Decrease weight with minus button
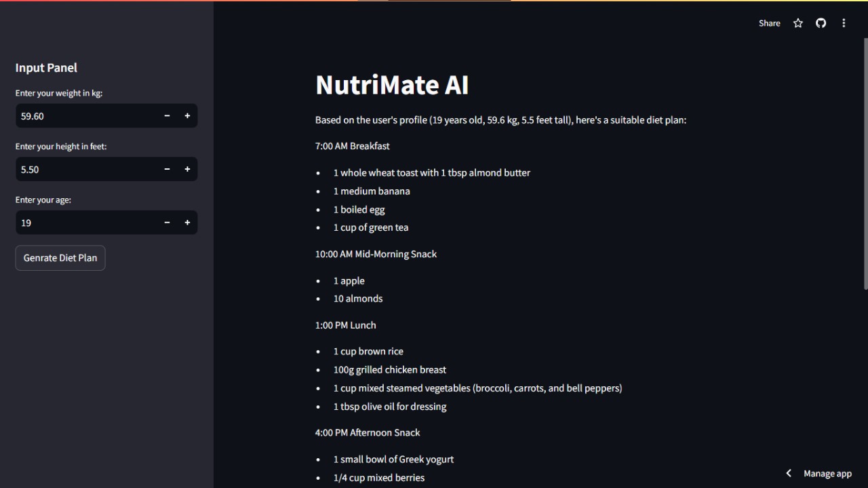The image size is (868, 488). tap(167, 116)
